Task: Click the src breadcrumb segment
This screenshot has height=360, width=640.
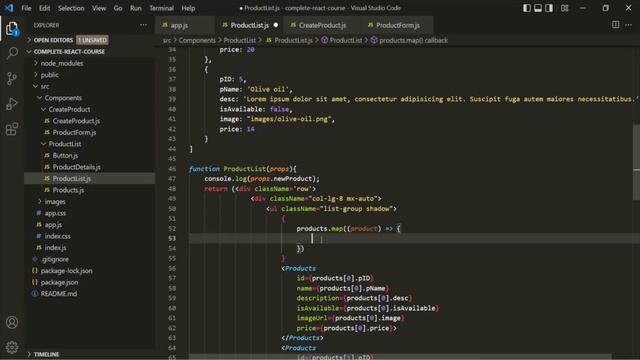Action: click(x=167, y=40)
